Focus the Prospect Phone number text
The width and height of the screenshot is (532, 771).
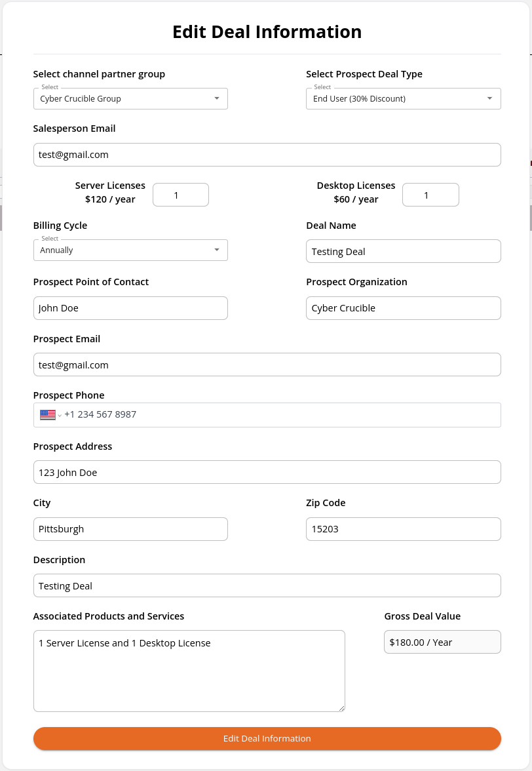coord(100,414)
